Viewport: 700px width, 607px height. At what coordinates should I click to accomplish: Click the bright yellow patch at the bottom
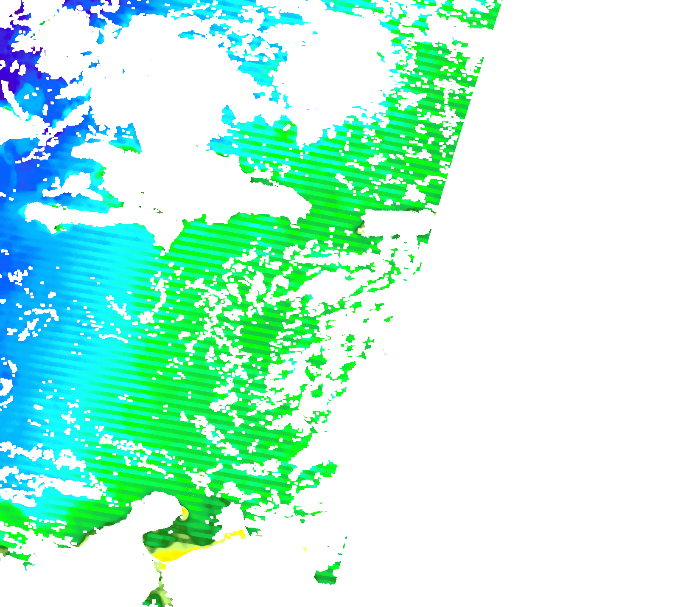(170, 554)
